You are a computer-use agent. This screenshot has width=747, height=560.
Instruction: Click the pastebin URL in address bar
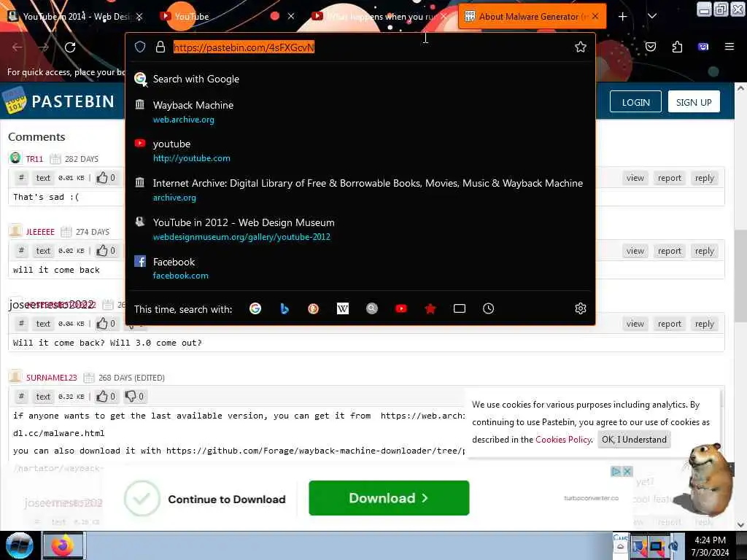click(244, 47)
